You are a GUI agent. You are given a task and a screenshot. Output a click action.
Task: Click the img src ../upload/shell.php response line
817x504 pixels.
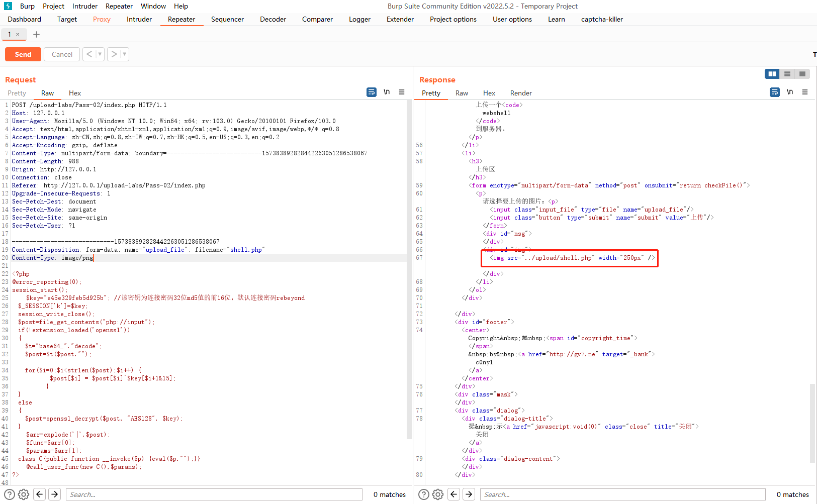pos(573,258)
